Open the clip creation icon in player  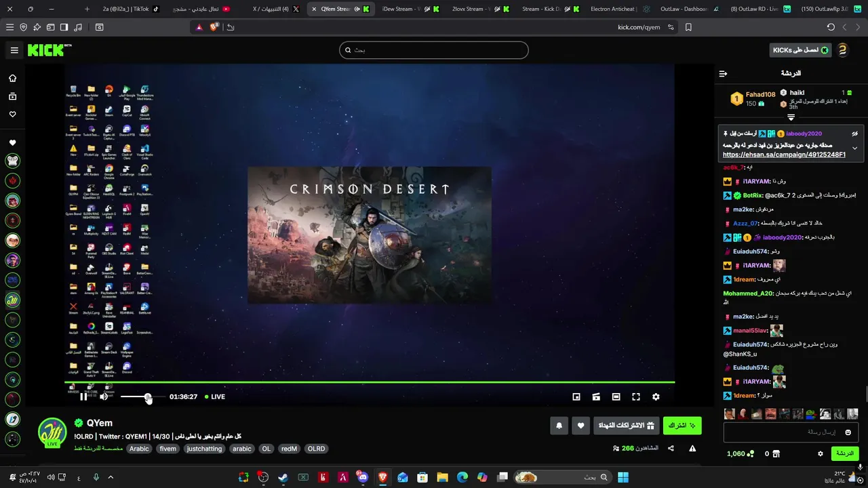(x=596, y=397)
